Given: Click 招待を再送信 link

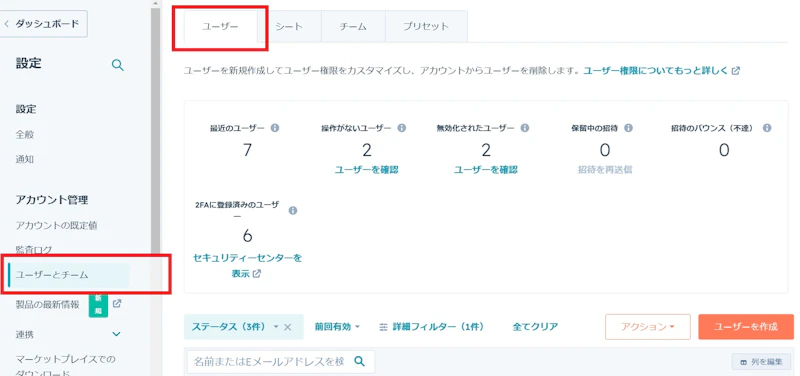Looking at the screenshot, I should point(605,170).
